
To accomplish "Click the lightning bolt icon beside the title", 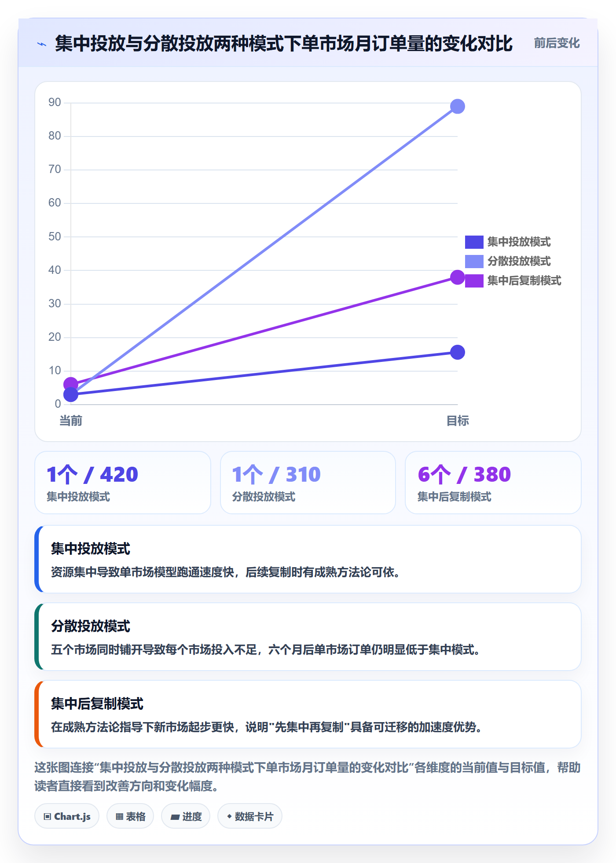I will [x=42, y=44].
